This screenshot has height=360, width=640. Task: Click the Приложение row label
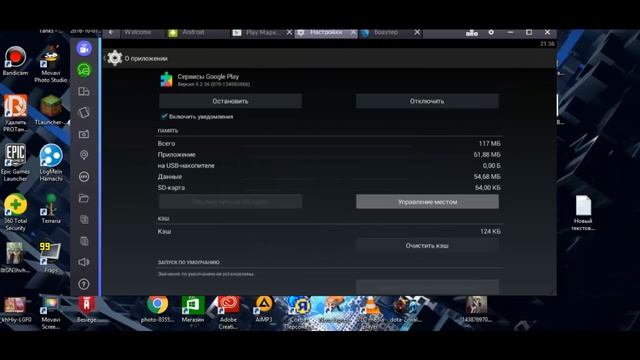pos(177,155)
